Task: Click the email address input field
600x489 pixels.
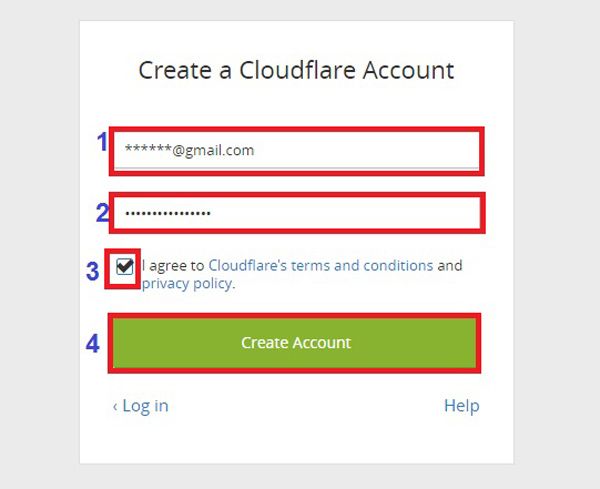Action: click(297, 151)
